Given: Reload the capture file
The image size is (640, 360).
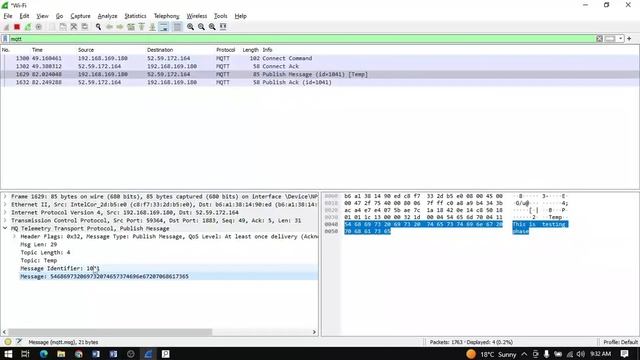Looking at the screenshot, I should tap(84, 27).
